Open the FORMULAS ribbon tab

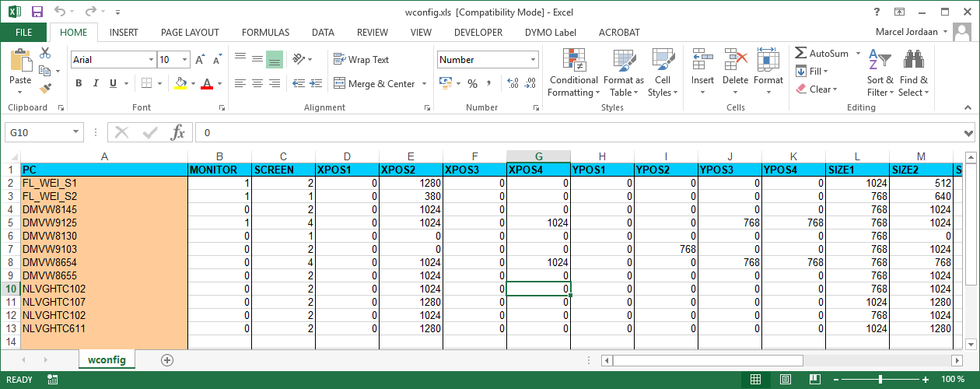point(265,33)
